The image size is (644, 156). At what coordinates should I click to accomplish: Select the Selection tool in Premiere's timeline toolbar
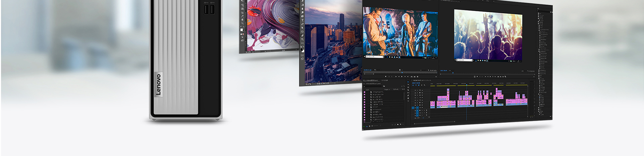[408, 82]
